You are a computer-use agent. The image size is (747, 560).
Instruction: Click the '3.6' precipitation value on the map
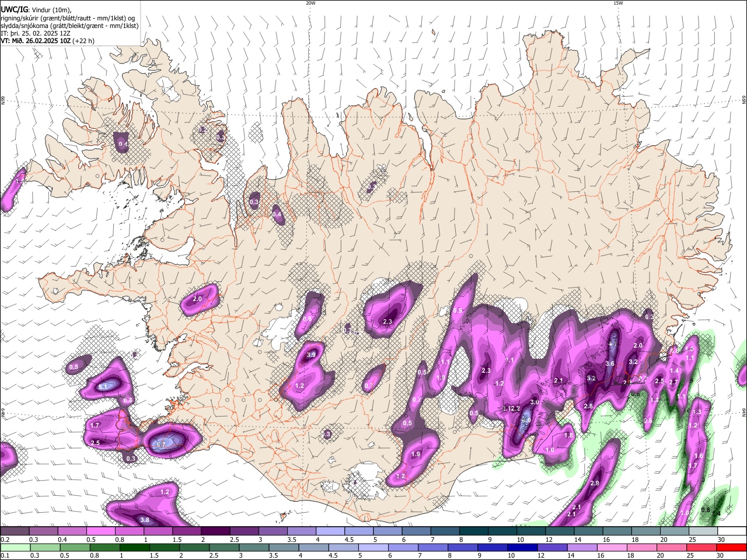click(x=610, y=363)
